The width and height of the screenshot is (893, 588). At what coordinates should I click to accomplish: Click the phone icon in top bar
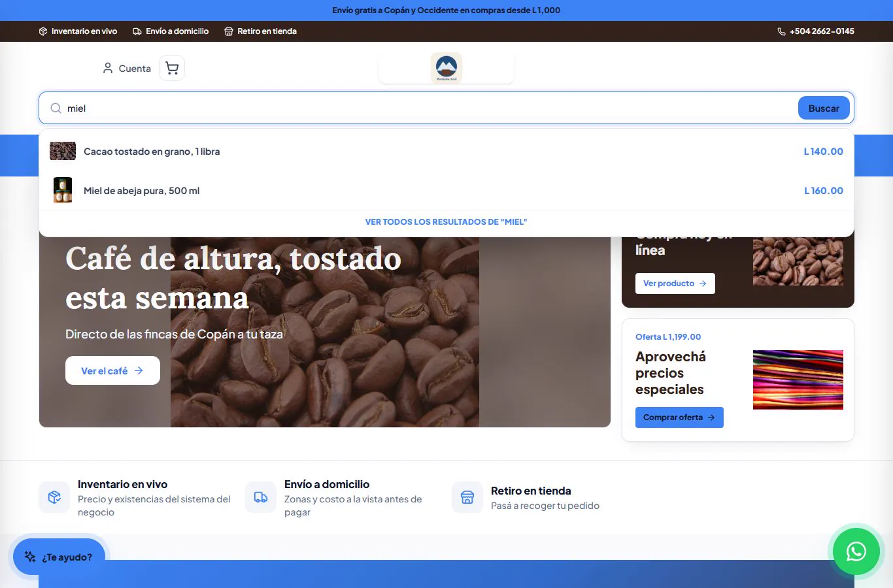781,31
